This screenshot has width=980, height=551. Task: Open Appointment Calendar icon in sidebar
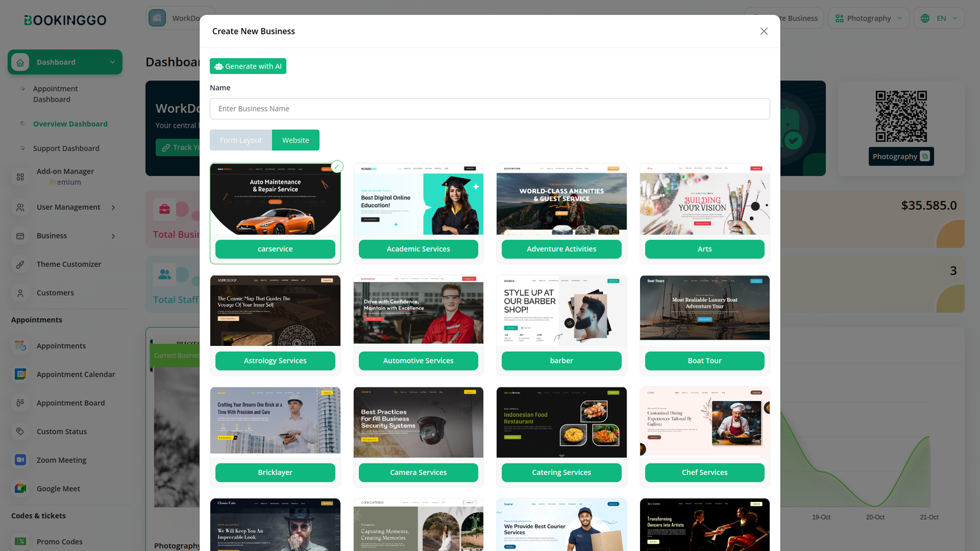point(20,374)
